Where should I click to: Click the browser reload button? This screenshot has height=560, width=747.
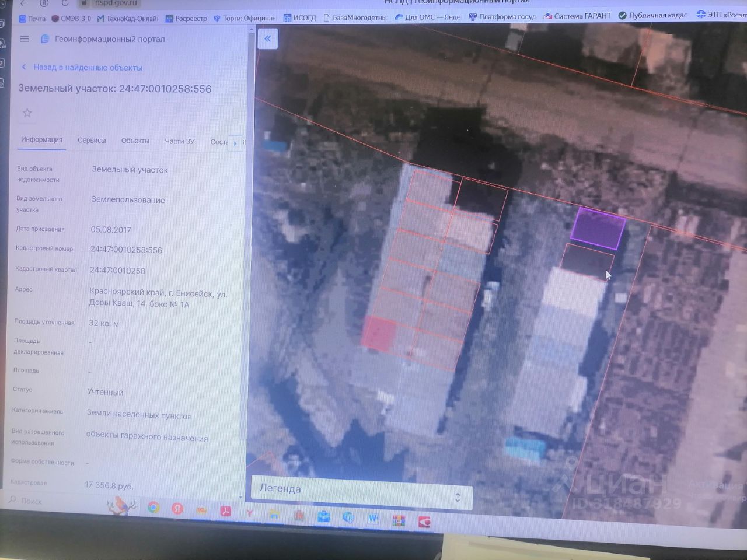[x=65, y=3]
